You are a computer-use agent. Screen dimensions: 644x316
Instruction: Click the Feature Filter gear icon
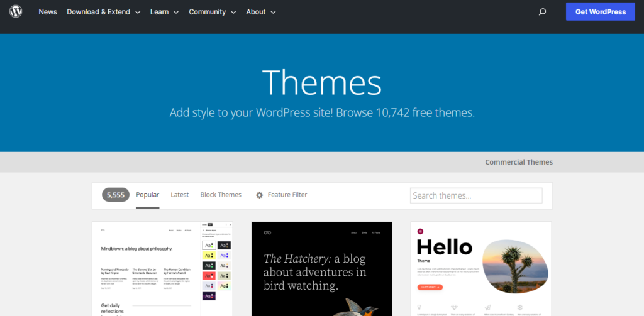[259, 195]
